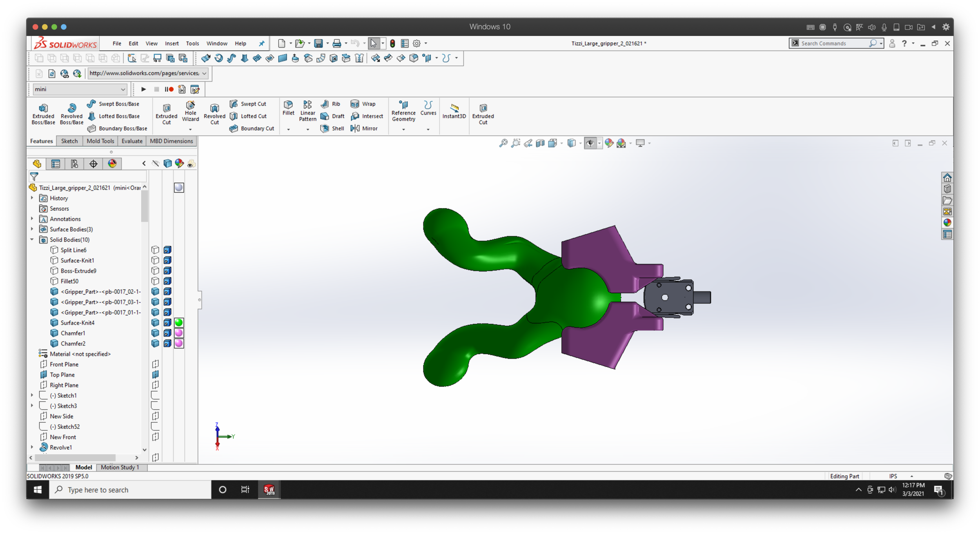Open the DisplayManager panel tab
This screenshot has width=980, height=534.
[112, 164]
